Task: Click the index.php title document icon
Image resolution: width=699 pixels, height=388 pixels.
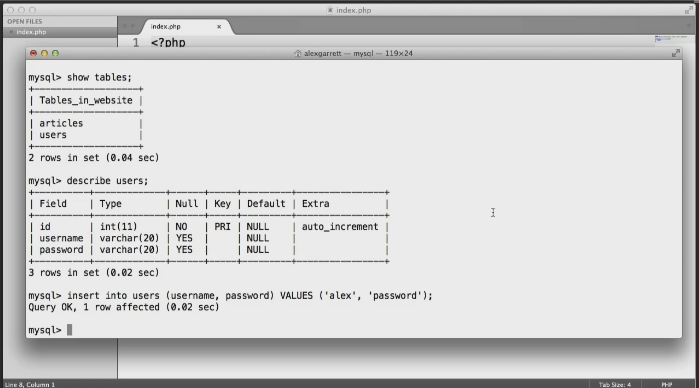Action: pos(330,10)
